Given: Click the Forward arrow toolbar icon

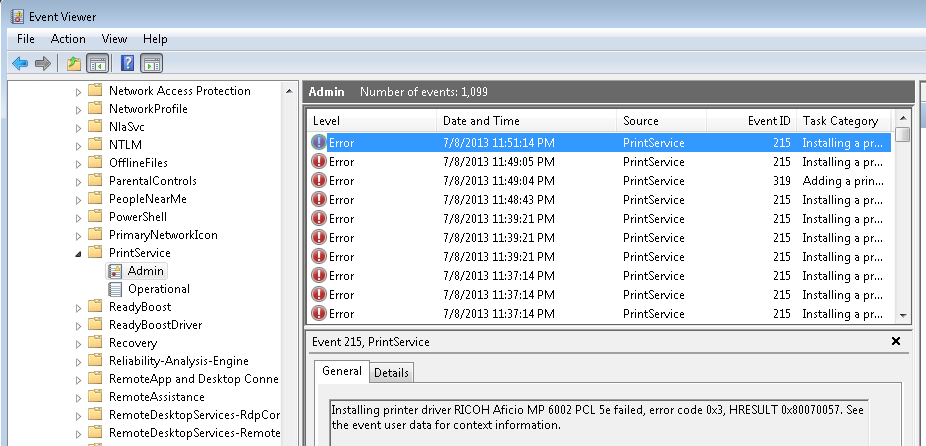Looking at the screenshot, I should [x=42, y=64].
